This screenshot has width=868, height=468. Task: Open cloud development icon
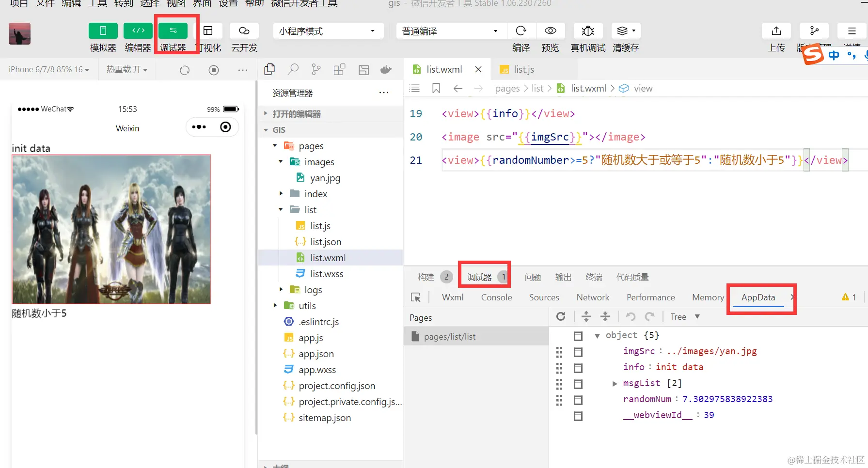point(244,31)
